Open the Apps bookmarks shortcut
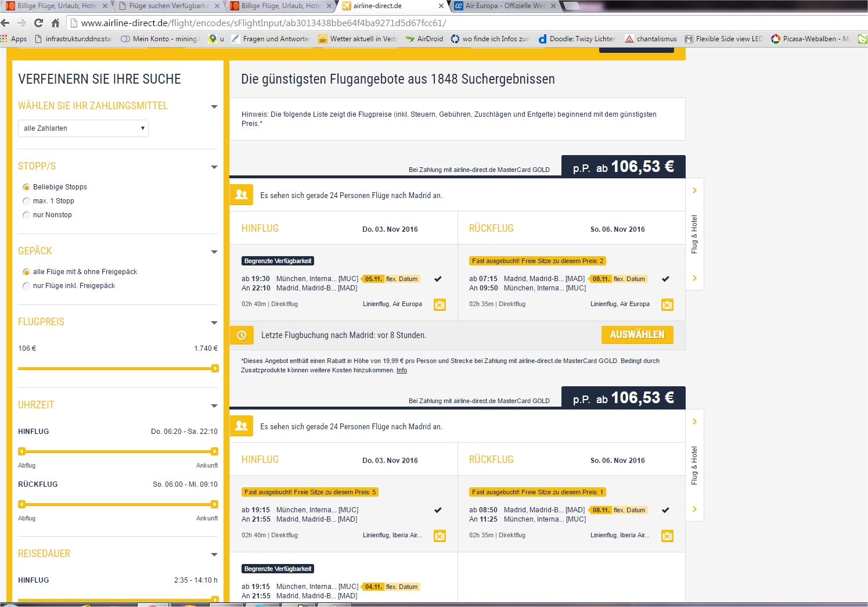Screen dimensions: 868x607 (x=14, y=39)
